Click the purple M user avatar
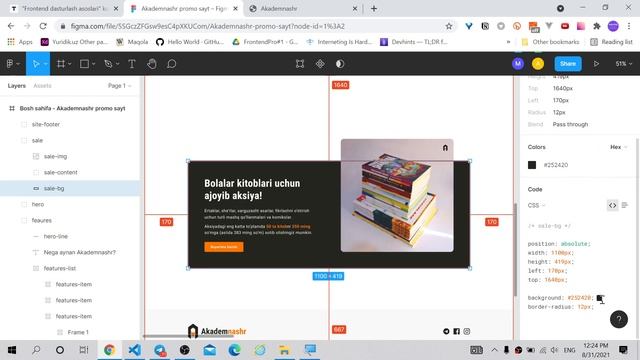 click(x=518, y=64)
